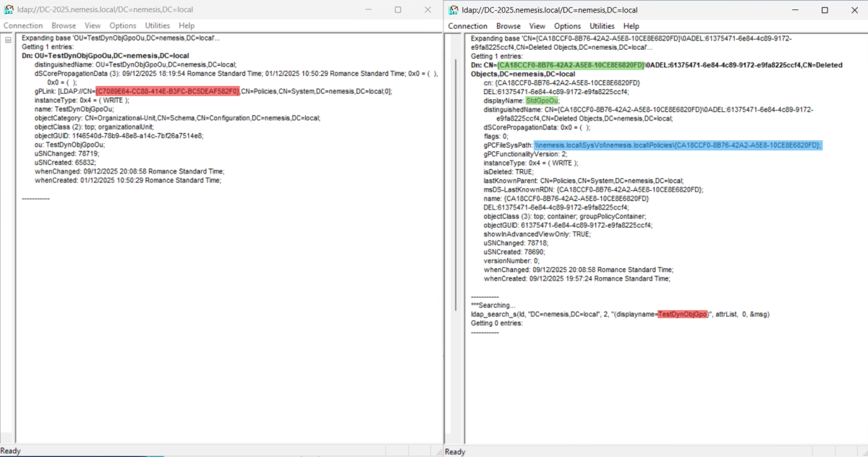Open the Browse menu in the right window
The image size is (868, 457).
pos(509,25)
